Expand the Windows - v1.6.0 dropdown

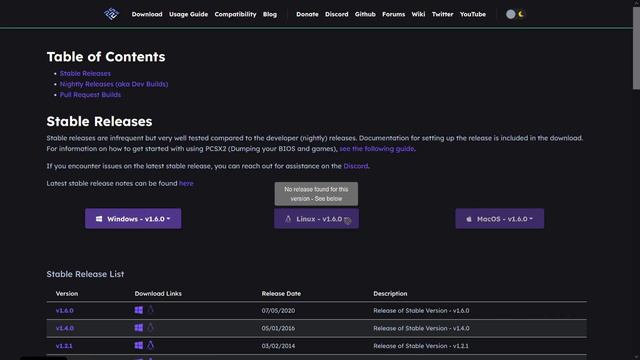133,219
